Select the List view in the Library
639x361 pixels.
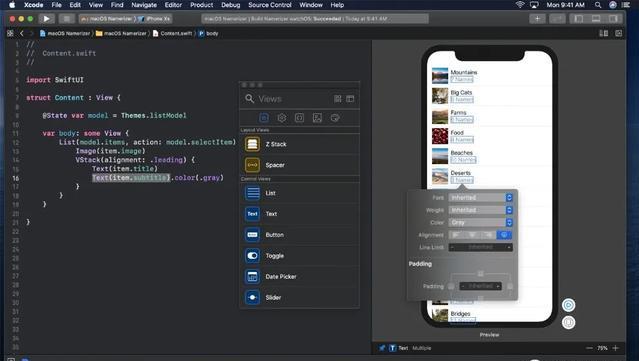[x=300, y=193]
